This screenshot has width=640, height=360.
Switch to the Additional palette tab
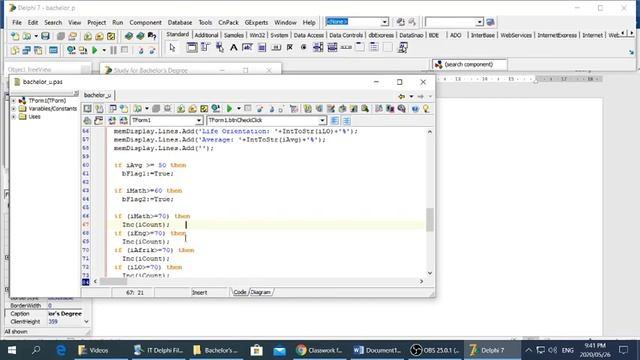click(x=206, y=35)
